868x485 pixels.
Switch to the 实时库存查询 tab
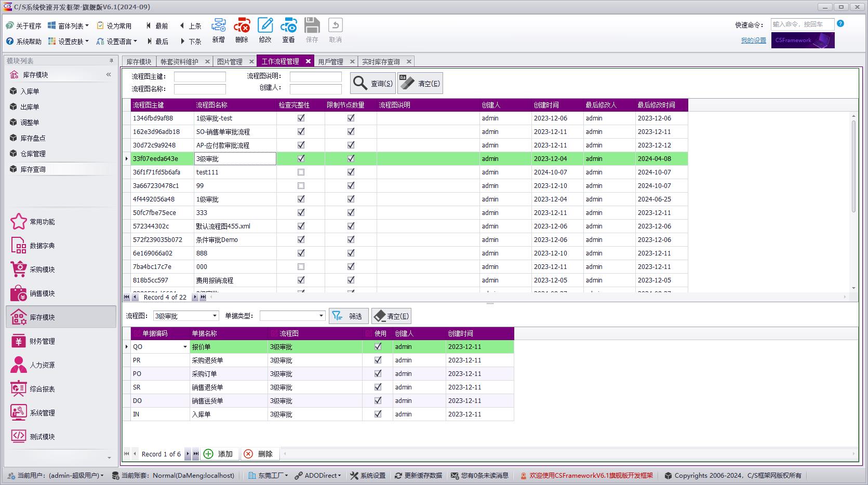click(381, 61)
